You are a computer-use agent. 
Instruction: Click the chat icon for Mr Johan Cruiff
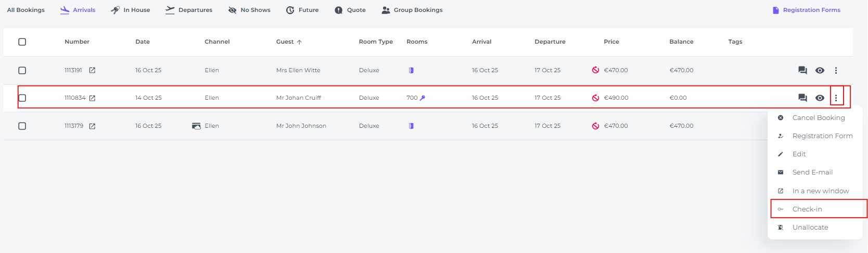(802, 98)
